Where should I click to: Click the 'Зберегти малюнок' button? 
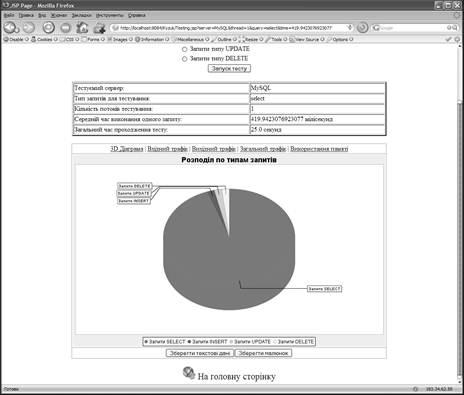(x=263, y=353)
